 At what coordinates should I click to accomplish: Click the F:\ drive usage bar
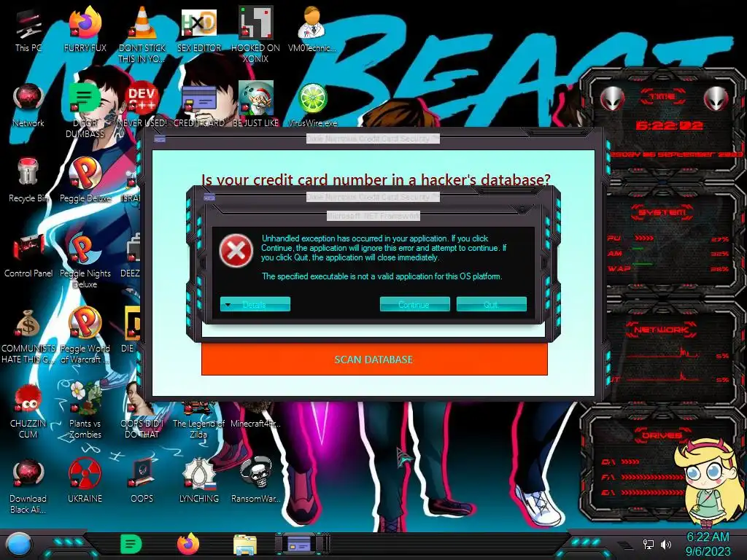(653, 477)
